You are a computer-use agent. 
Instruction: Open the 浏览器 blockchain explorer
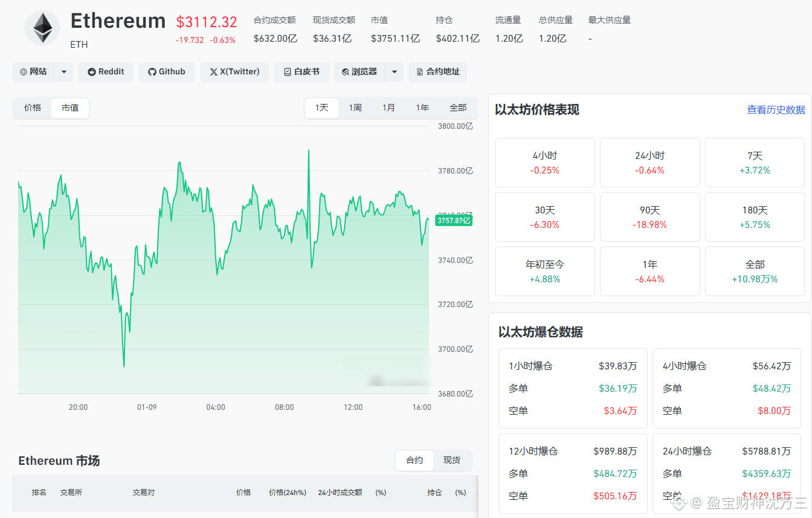(359, 72)
